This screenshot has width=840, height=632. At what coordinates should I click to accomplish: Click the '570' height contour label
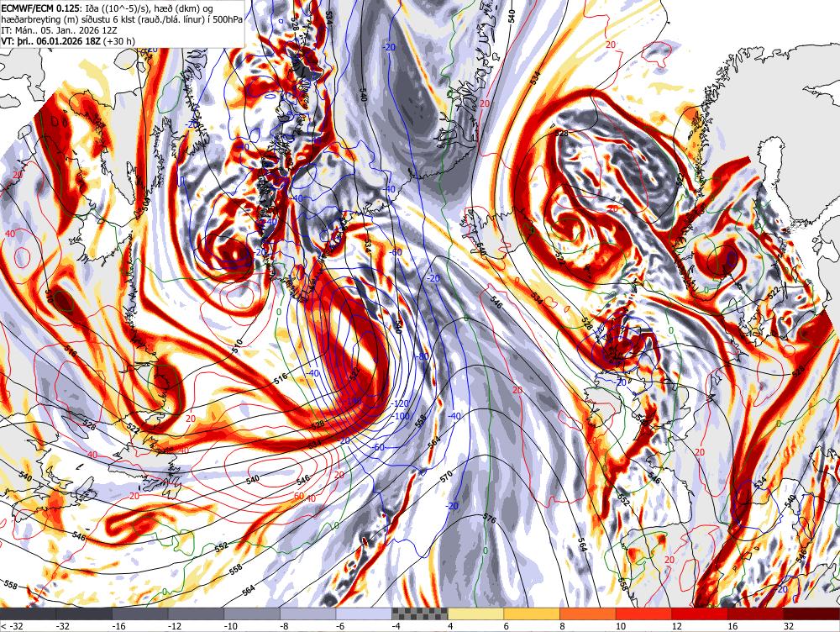447,475
